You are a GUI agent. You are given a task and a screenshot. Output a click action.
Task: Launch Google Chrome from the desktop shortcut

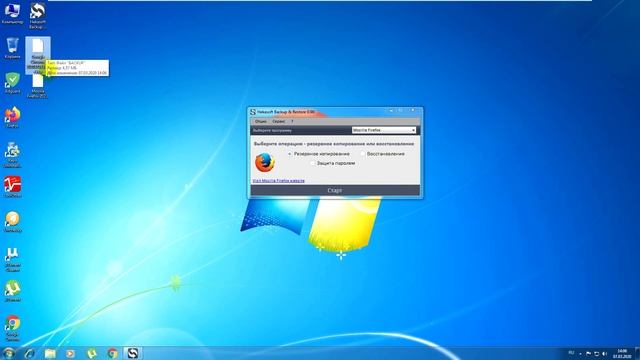12,328
